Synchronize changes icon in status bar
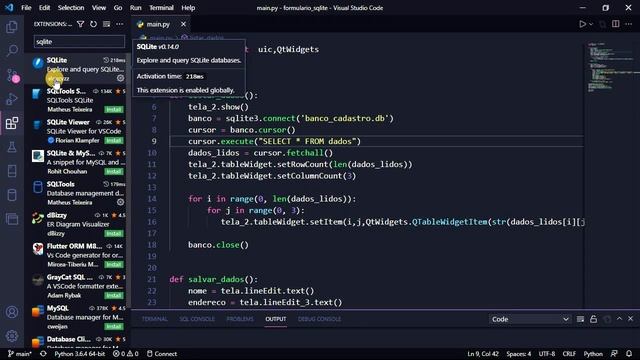 click(43, 353)
